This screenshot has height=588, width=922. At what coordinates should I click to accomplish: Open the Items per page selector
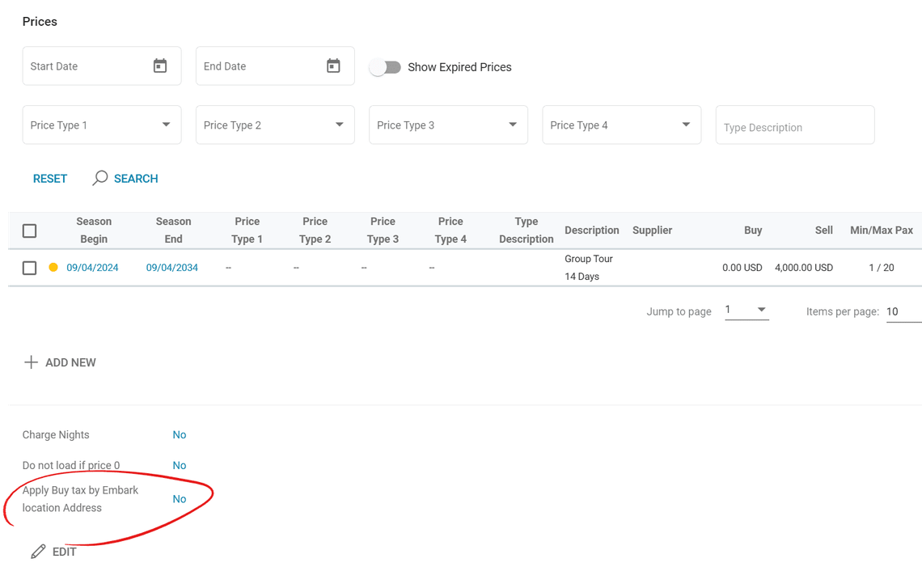tap(903, 311)
